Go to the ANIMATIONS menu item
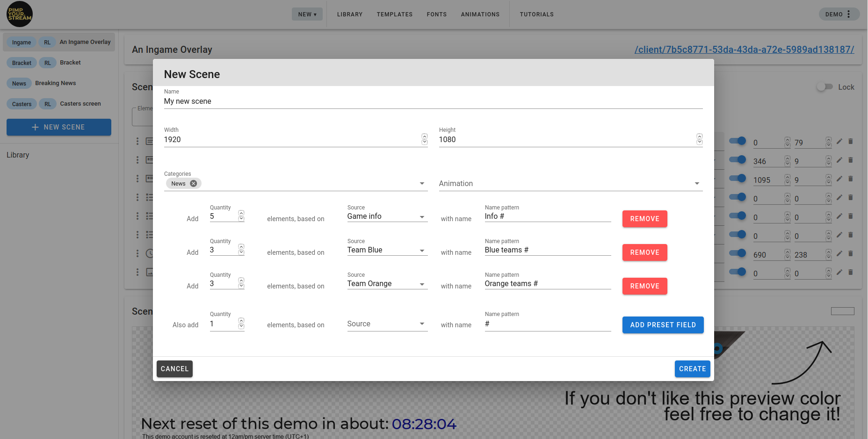 pyautogui.click(x=480, y=14)
